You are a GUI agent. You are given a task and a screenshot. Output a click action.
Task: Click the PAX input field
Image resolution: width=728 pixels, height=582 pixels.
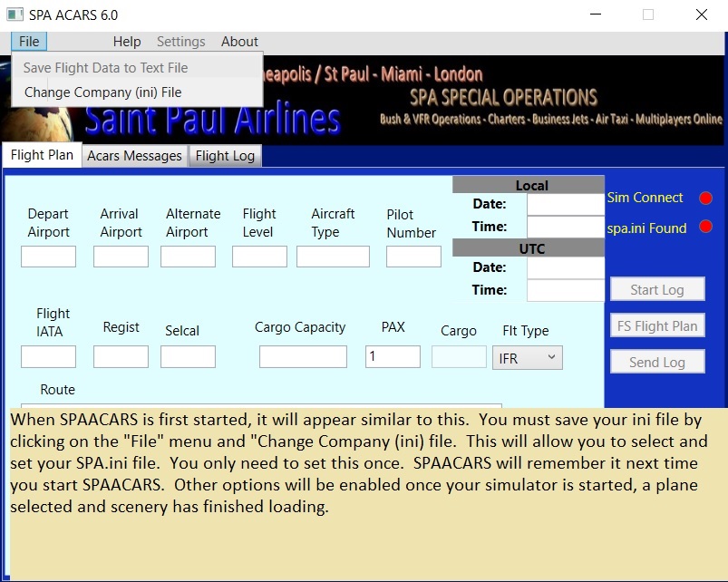tap(393, 357)
